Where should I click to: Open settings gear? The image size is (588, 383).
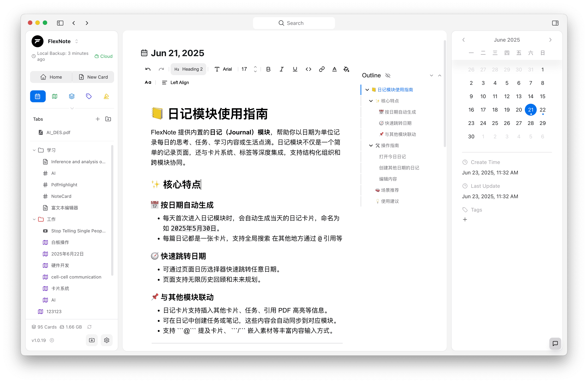point(107,340)
